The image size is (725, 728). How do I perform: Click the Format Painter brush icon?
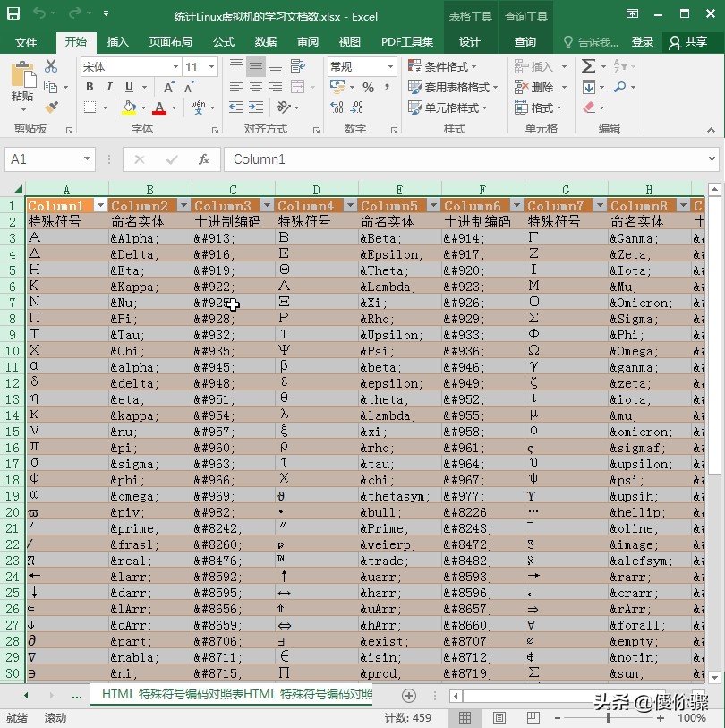pos(51,107)
